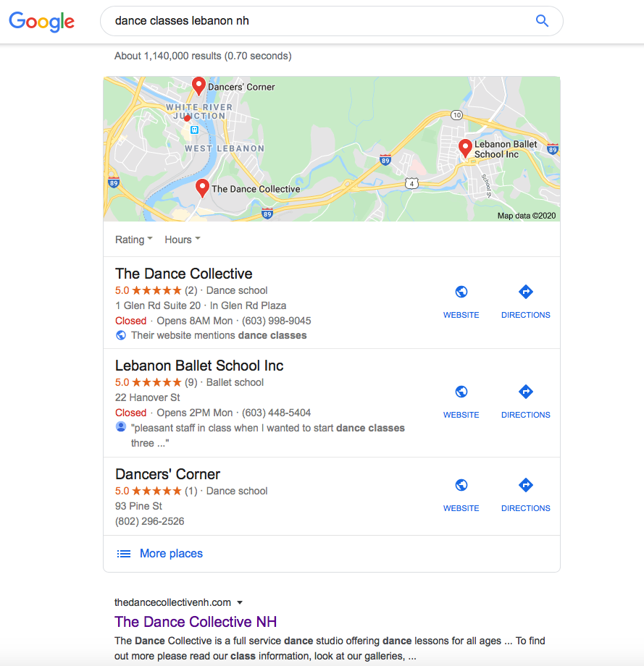Screen dimensions: 644x666
Task: Open Dancers' Corner website globe icon
Action: [461, 485]
